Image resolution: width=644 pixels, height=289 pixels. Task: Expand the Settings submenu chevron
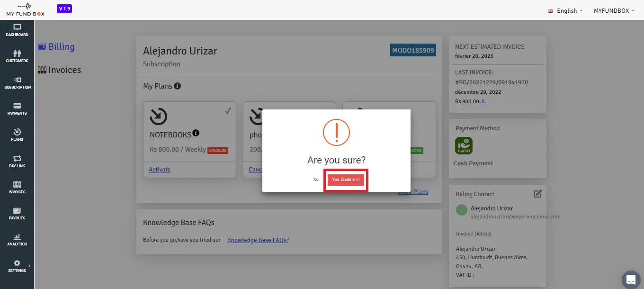[x=29, y=266]
